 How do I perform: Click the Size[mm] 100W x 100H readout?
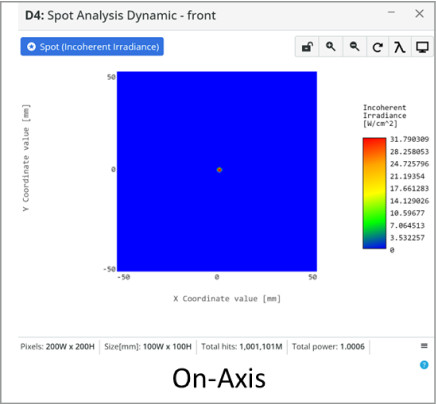coord(148,347)
